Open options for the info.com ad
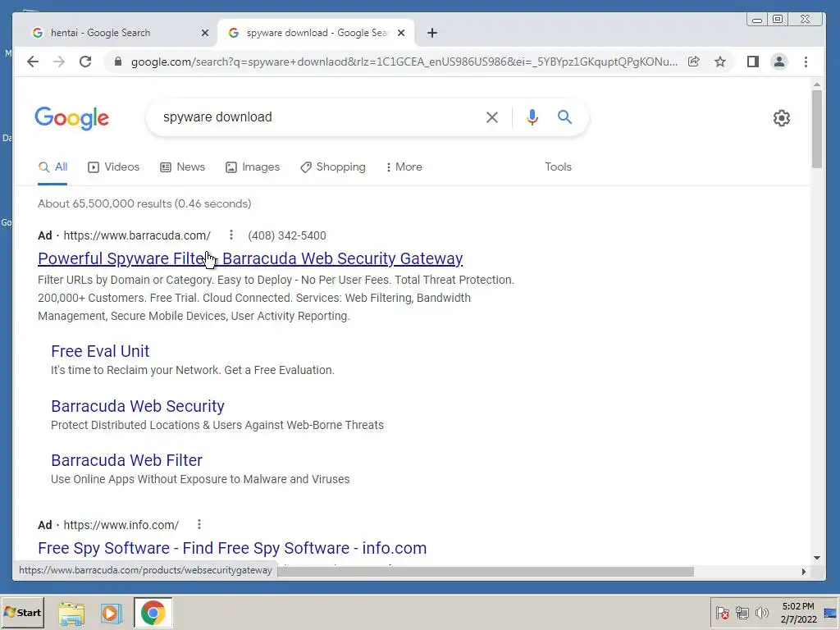Image resolution: width=840 pixels, height=630 pixels. point(199,524)
